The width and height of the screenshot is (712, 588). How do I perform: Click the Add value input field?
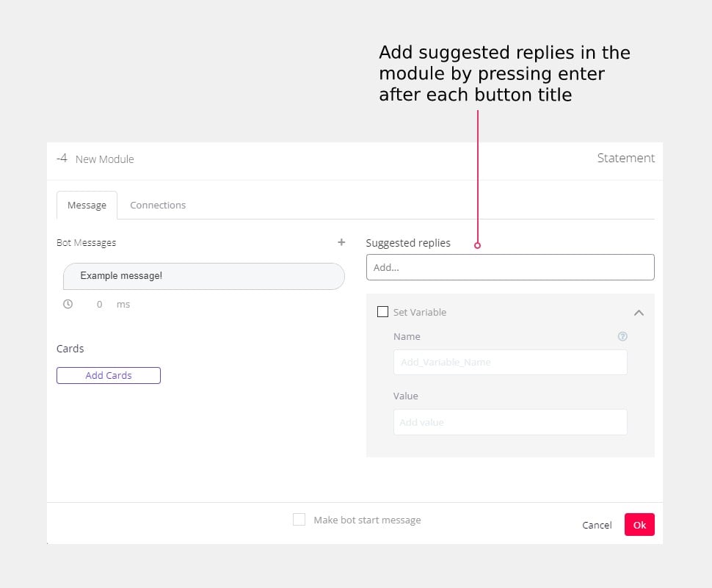coord(509,422)
